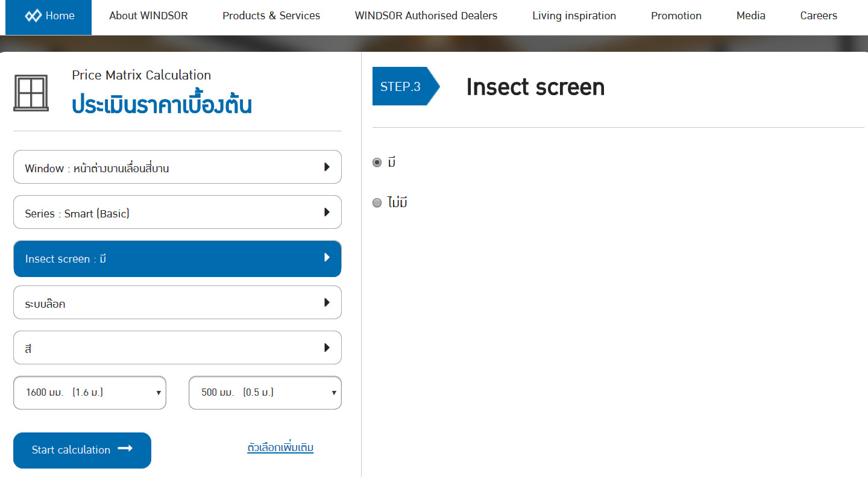Select the ไม่มี radio option
868x477 pixels.
pos(377,203)
